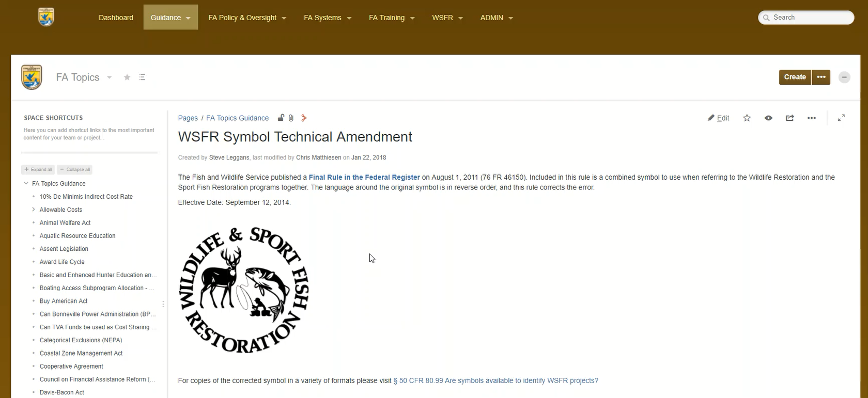The height and width of the screenshot is (398, 868).
Task: Open the Award Life Cycle page
Action: tap(62, 262)
